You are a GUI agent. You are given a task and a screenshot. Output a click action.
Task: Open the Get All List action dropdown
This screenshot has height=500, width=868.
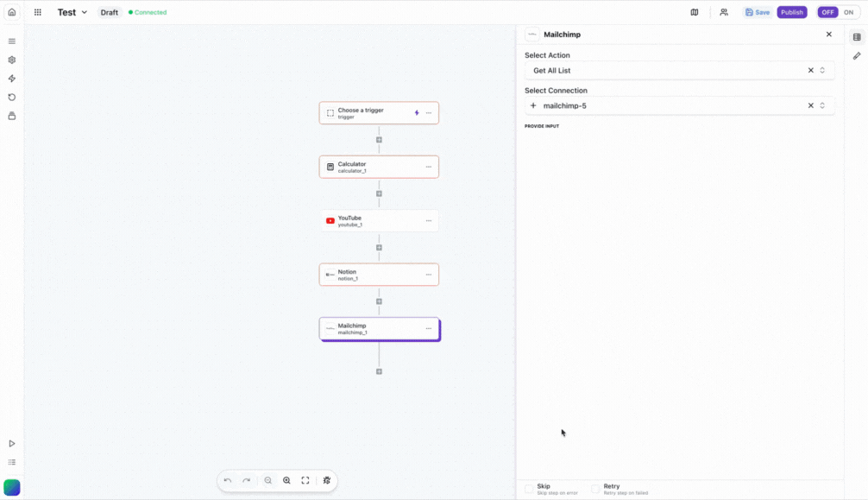click(x=821, y=70)
